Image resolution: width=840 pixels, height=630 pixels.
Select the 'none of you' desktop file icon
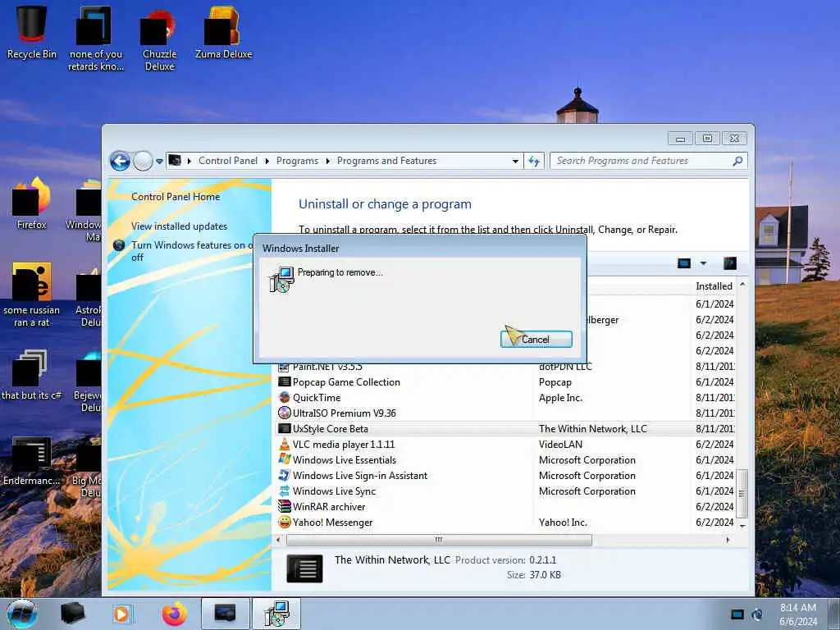tap(96, 39)
